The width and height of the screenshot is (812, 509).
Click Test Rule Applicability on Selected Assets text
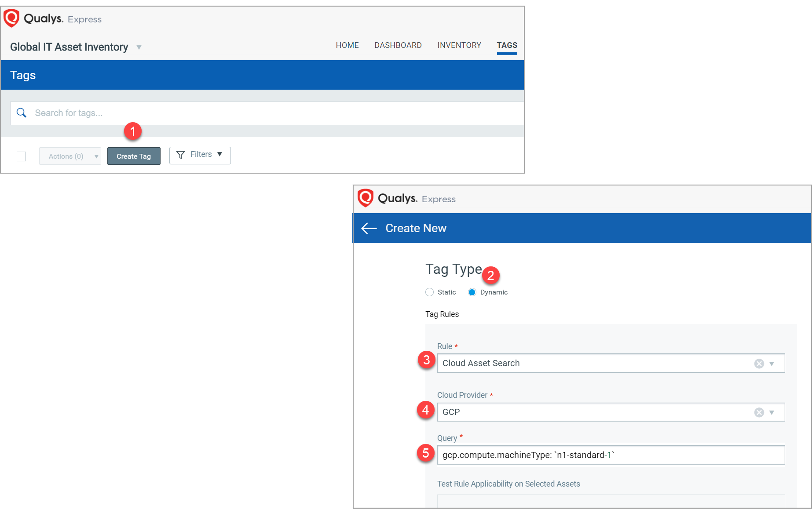[508, 484]
